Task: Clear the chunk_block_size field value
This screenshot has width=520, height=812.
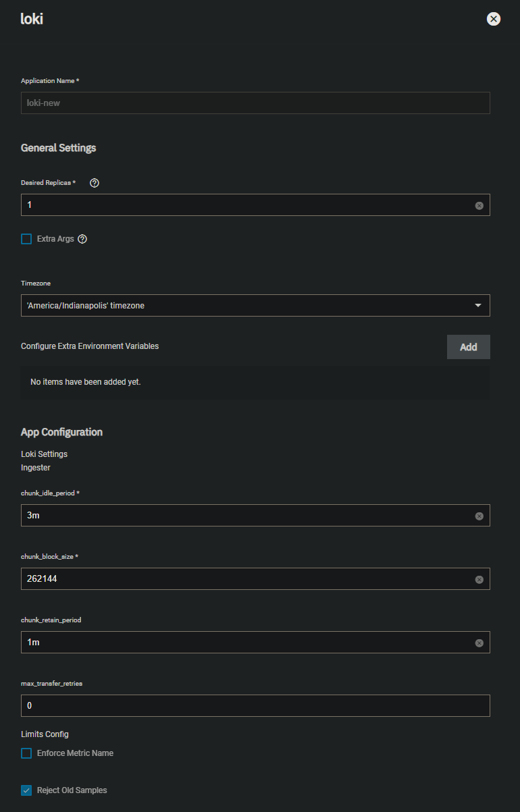Action: tap(479, 579)
